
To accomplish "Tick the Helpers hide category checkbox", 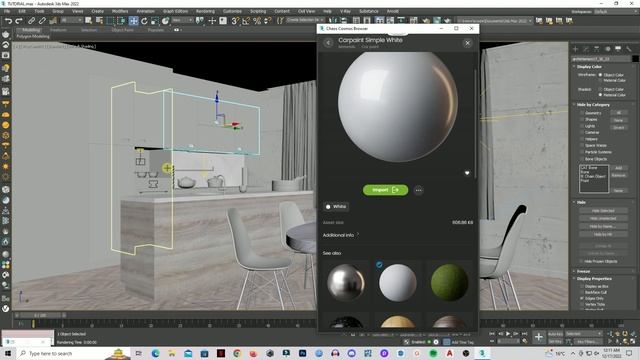I will pos(582,139).
